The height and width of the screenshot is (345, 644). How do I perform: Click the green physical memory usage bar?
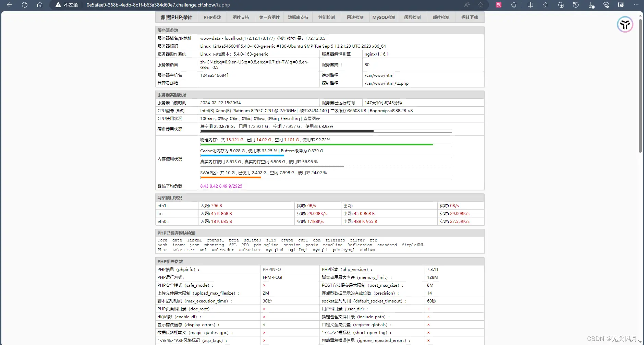[326, 144]
